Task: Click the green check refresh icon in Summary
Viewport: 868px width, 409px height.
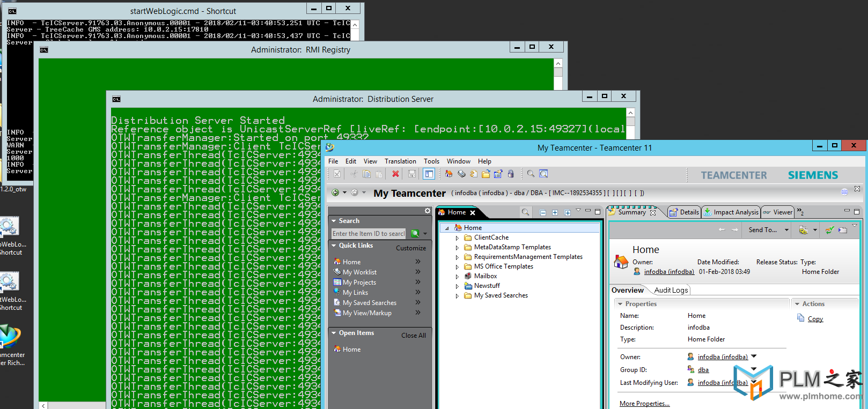Action: pyautogui.click(x=830, y=230)
